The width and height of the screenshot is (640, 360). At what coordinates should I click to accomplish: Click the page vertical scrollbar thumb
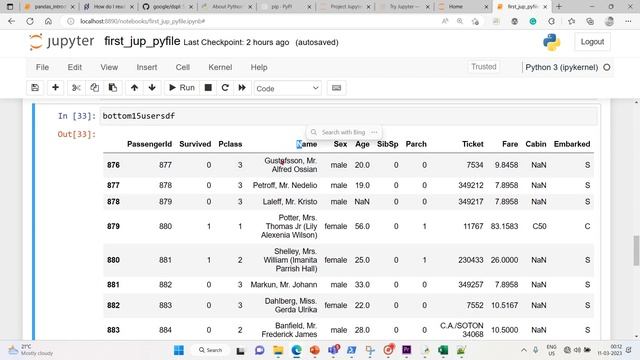(x=636, y=251)
